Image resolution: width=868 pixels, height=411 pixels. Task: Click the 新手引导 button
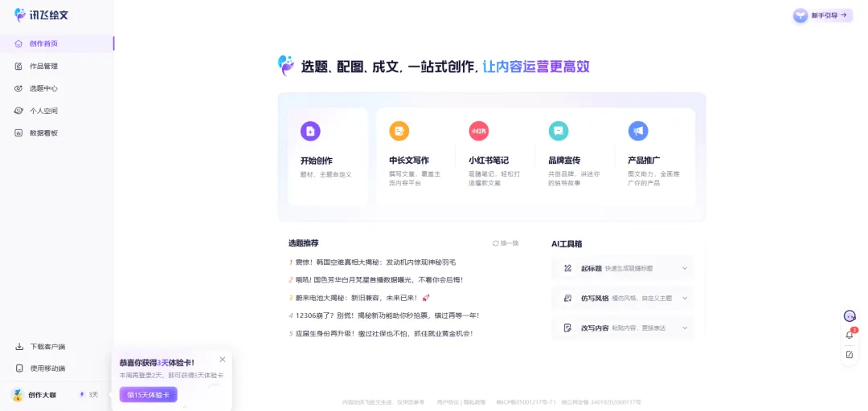[822, 15]
